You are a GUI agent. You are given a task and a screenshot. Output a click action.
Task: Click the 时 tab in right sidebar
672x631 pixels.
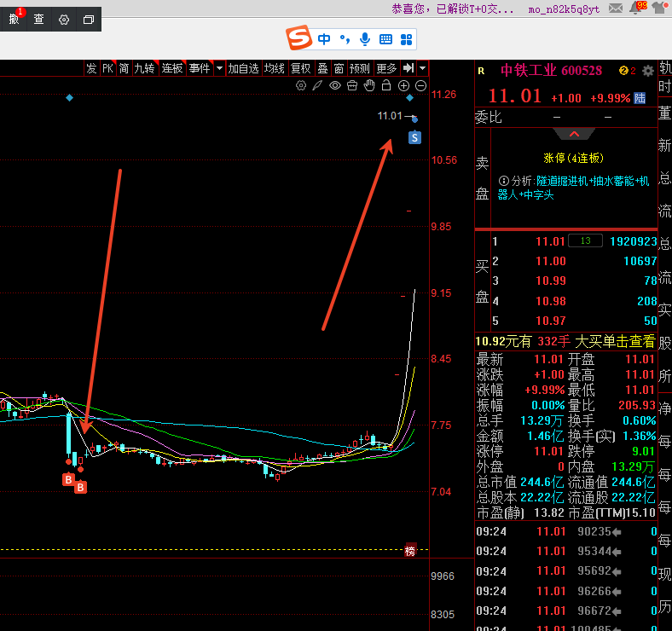tap(665, 87)
